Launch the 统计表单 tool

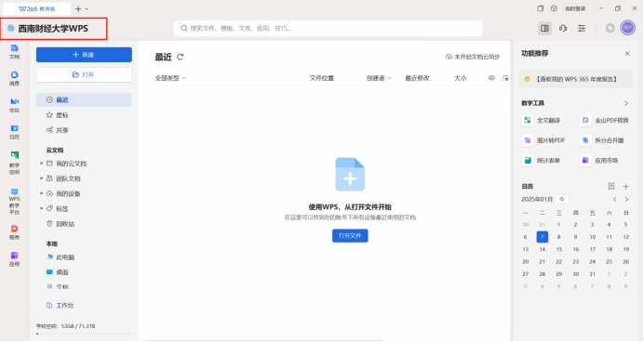(542, 161)
